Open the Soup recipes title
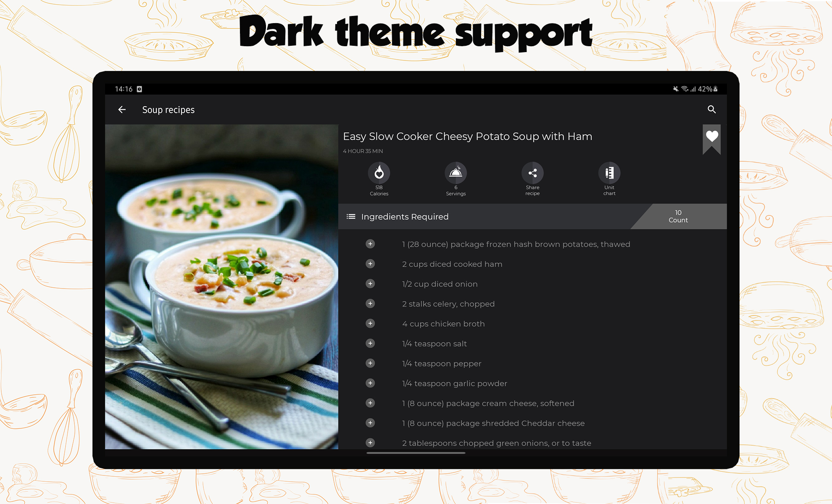832x504 pixels. (168, 110)
